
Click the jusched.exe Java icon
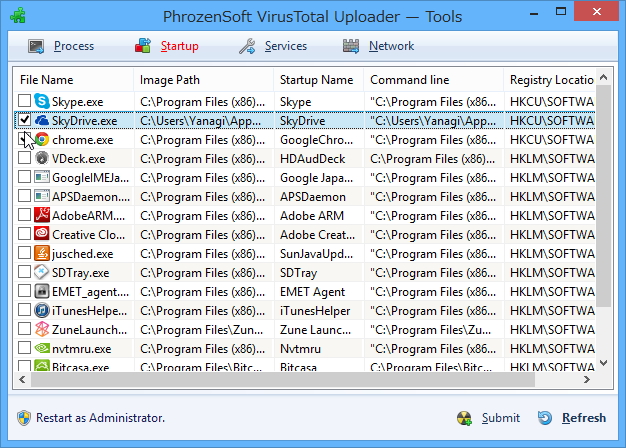click(x=42, y=253)
